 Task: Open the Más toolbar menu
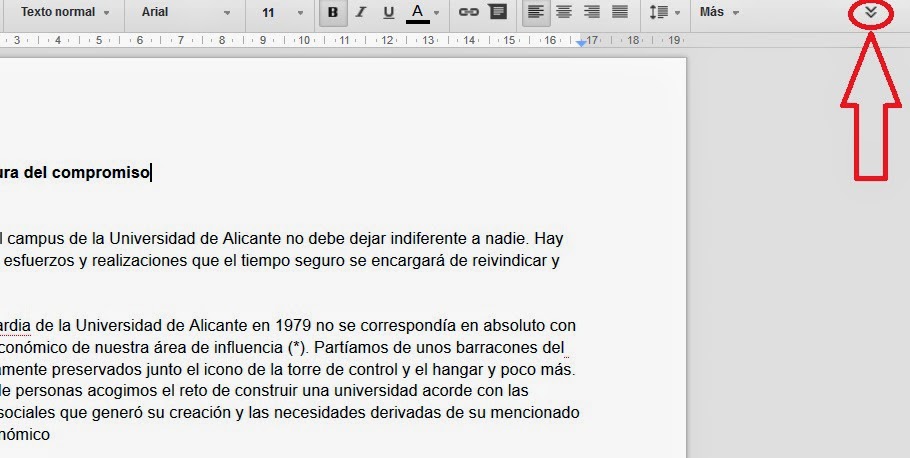click(719, 12)
